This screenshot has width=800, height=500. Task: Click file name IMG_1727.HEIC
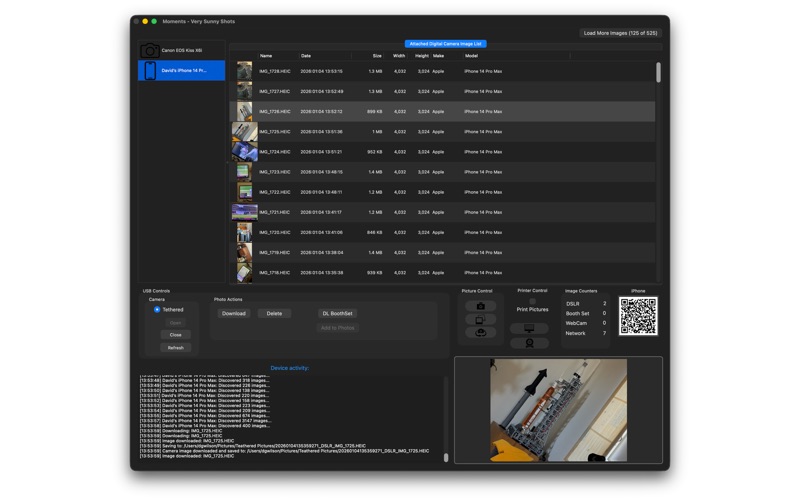274,91
